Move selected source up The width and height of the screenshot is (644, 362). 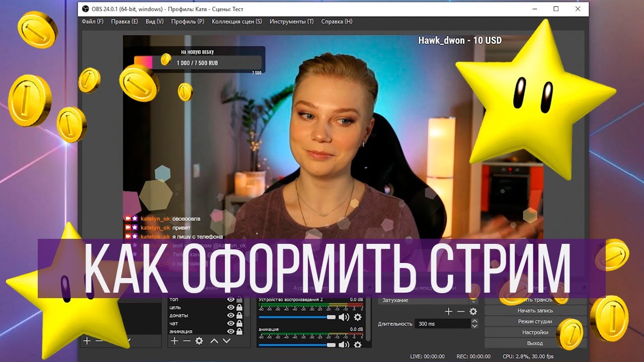(x=214, y=341)
